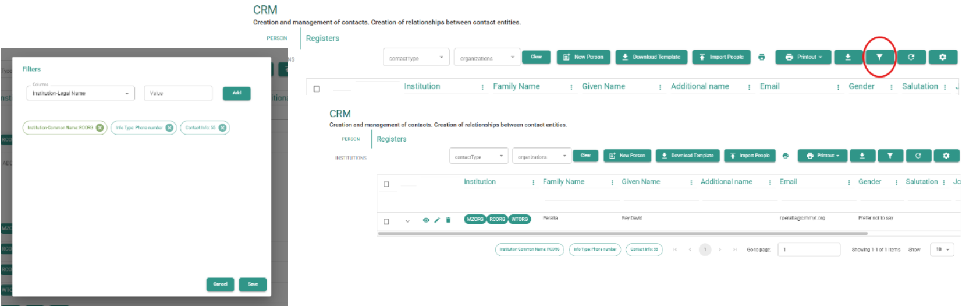Image resolution: width=980 pixels, height=306 pixels.
Task: Open the Show 10 items-per-page dropdown
Action: 942,249
